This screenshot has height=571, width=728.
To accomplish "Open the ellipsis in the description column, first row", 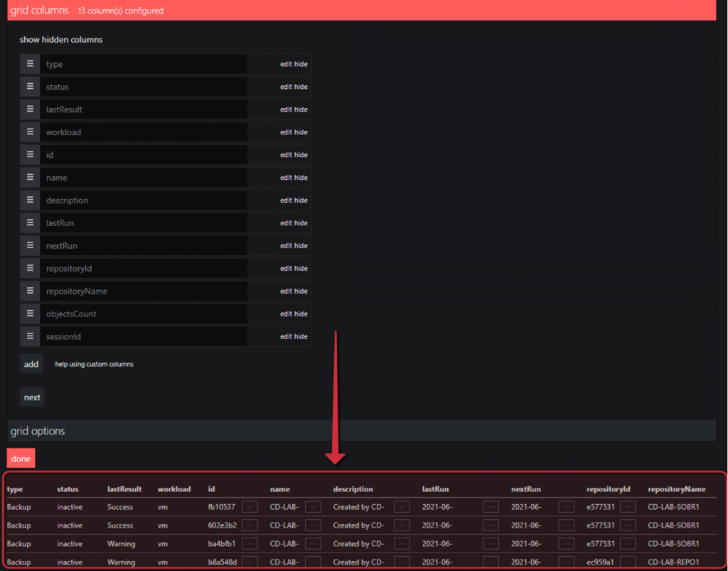I will pyautogui.click(x=402, y=507).
